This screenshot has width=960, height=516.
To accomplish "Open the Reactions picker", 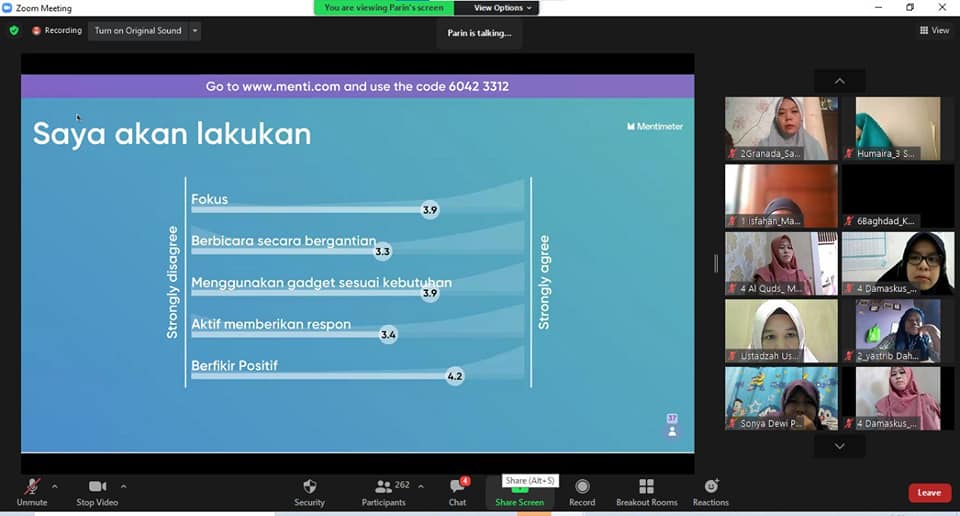I will (711, 489).
